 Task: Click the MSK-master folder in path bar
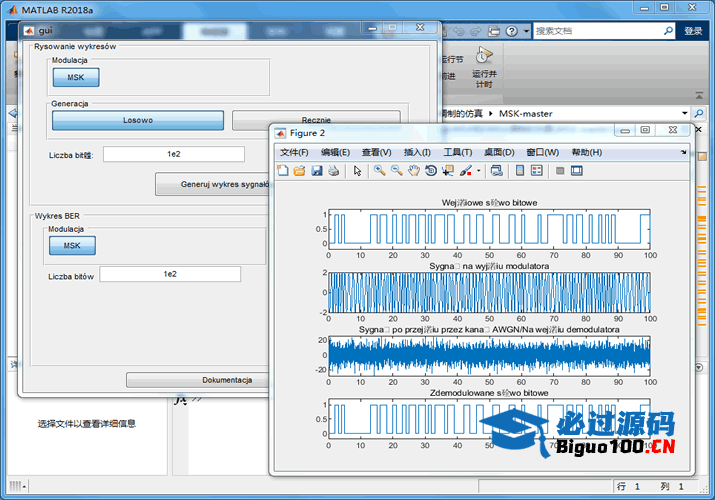pyautogui.click(x=525, y=113)
